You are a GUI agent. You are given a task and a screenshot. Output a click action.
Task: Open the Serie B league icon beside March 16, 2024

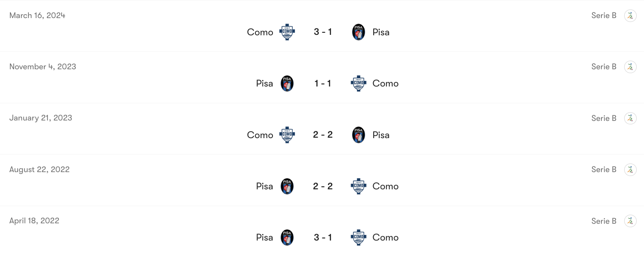[x=630, y=15]
